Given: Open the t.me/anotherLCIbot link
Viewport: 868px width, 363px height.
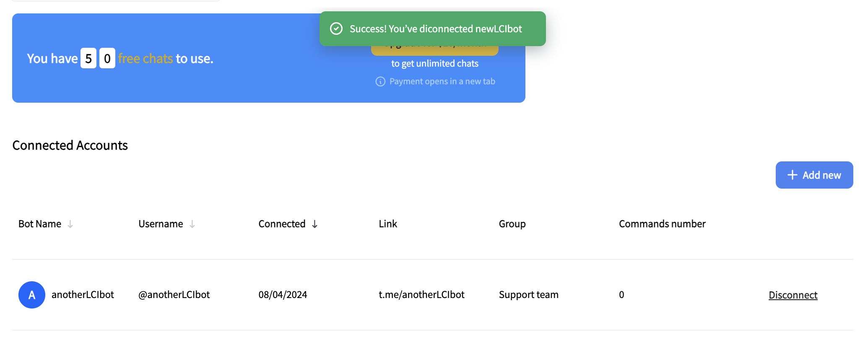Looking at the screenshot, I should pyautogui.click(x=421, y=295).
